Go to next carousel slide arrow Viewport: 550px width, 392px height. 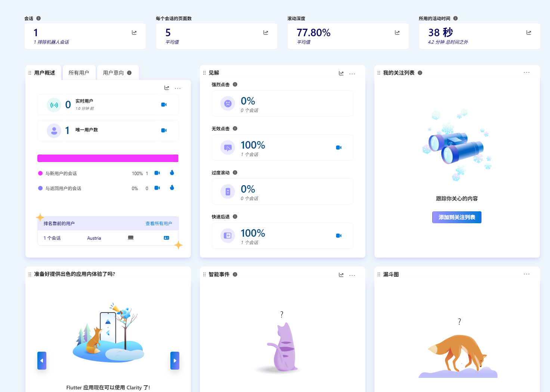(175, 361)
